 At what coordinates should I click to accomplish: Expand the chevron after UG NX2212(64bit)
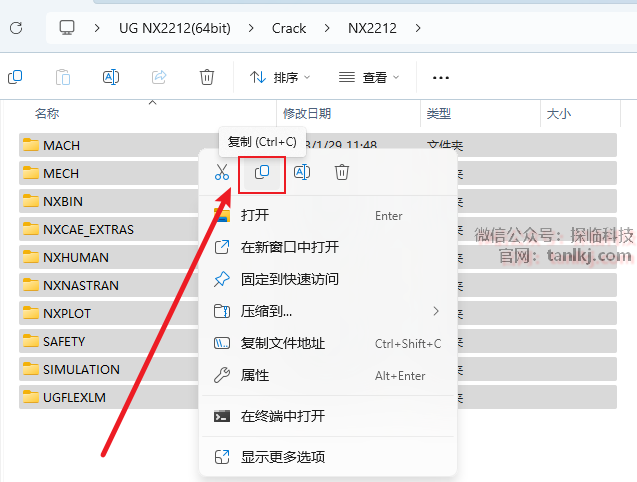[251, 28]
